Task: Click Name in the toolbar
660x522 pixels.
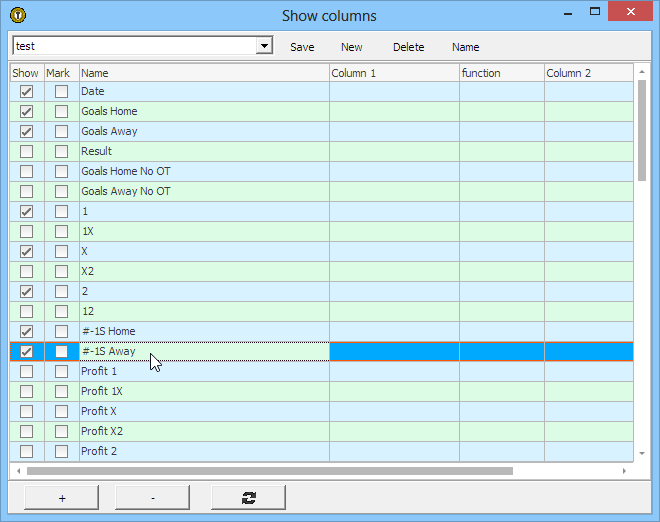Action: point(465,47)
